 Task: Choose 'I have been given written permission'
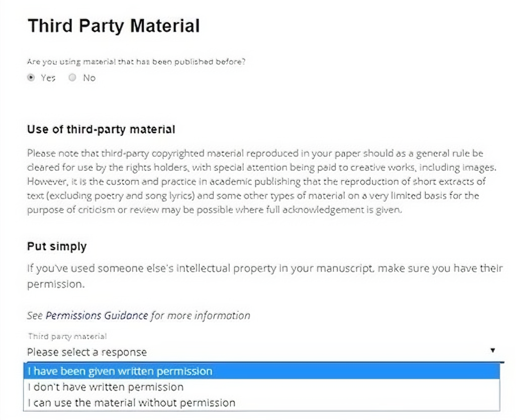(x=262, y=371)
